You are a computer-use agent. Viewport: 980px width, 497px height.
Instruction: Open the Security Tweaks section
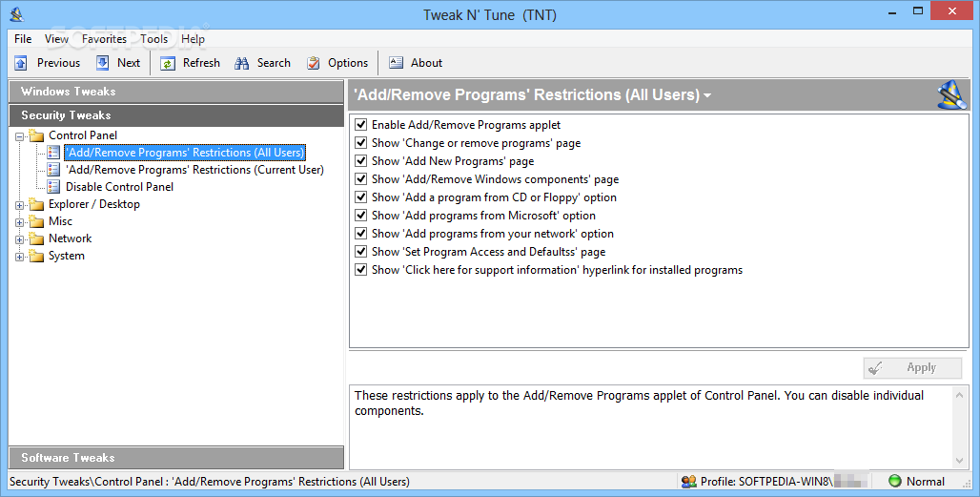pos(176,115)
